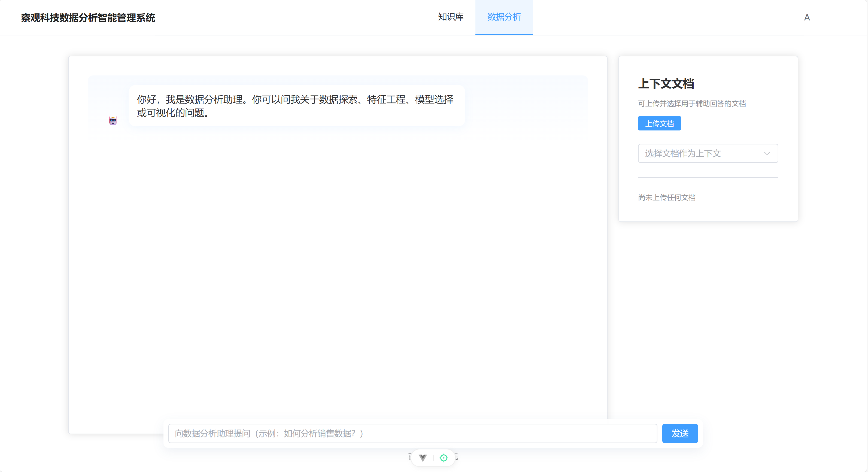The width and height of the screenshot is (868, 472).
Task: Expand dropdown via chevron arrow
Action: click(767, 153)
